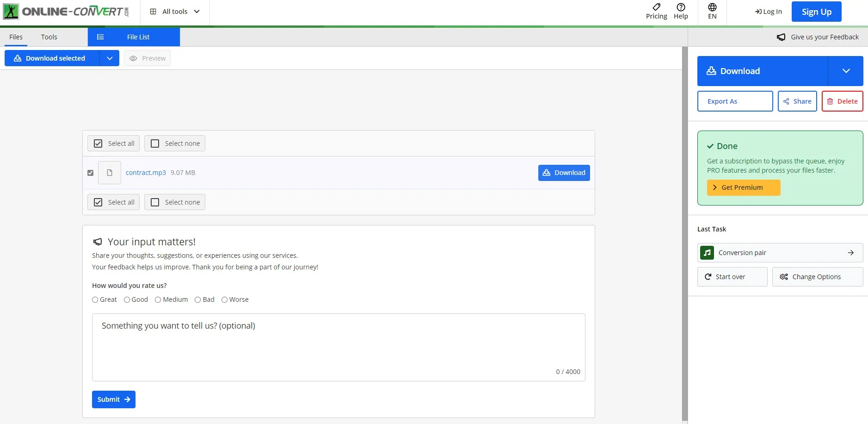Open the language globe icon
This screenshot has height=424, width=868.
tap(712, 7)
